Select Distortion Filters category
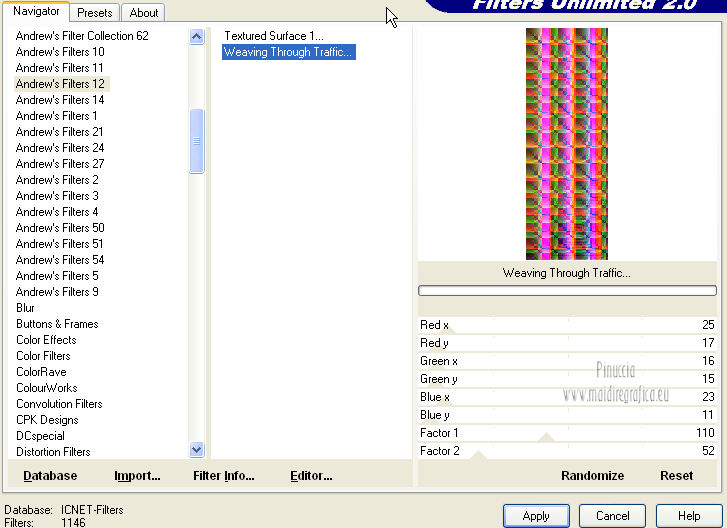Screen dimensions: 727x528 53,452
